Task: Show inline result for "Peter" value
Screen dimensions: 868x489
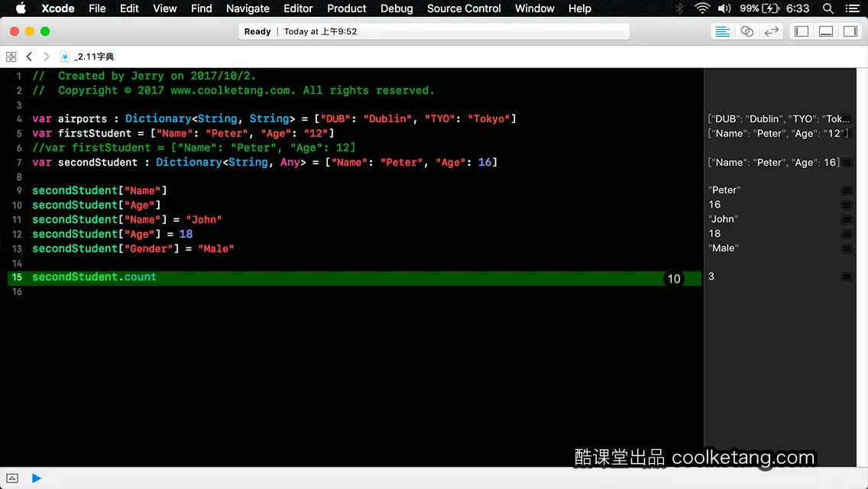Action: (847, 190)
